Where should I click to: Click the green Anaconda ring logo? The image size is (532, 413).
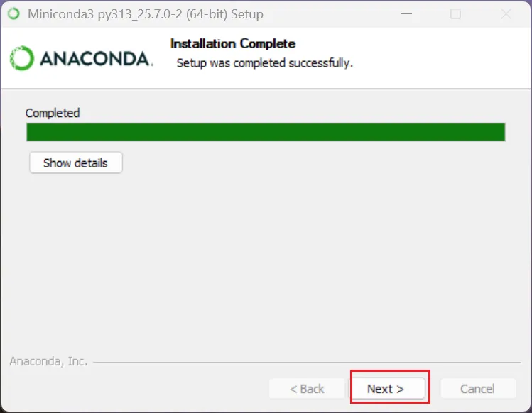pyautogui.click(x=22, y=58)
